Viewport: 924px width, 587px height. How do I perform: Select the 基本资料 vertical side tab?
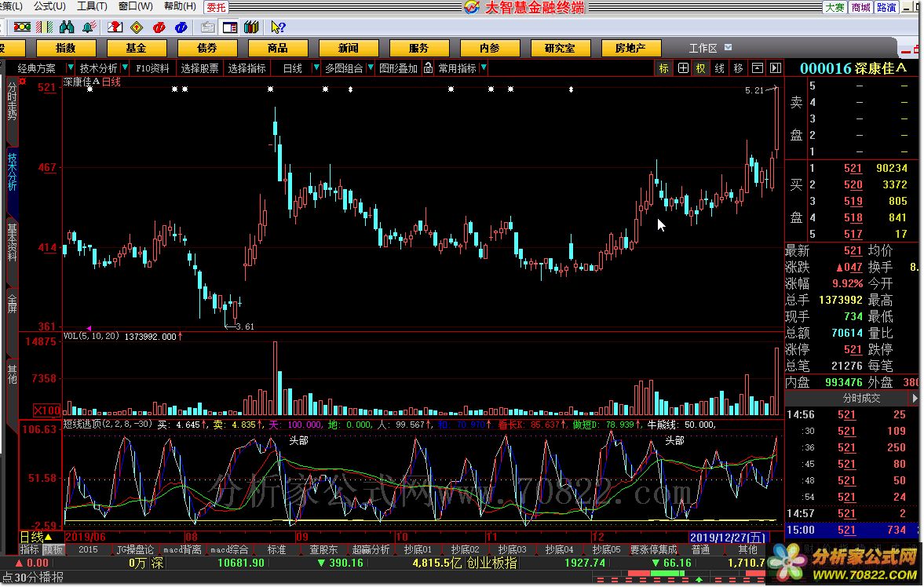click(x=12, y=242)
